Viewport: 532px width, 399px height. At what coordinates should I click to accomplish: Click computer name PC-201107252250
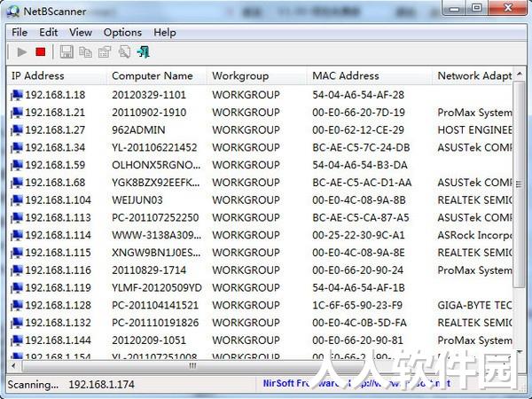[155, 217]
